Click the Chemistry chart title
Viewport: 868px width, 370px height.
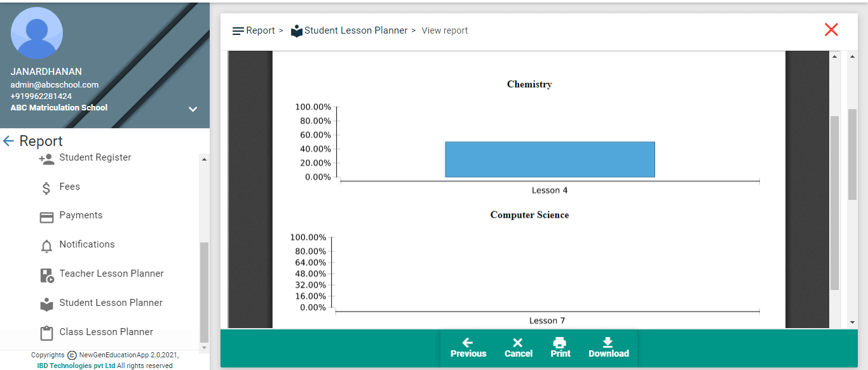coord(529,84)
